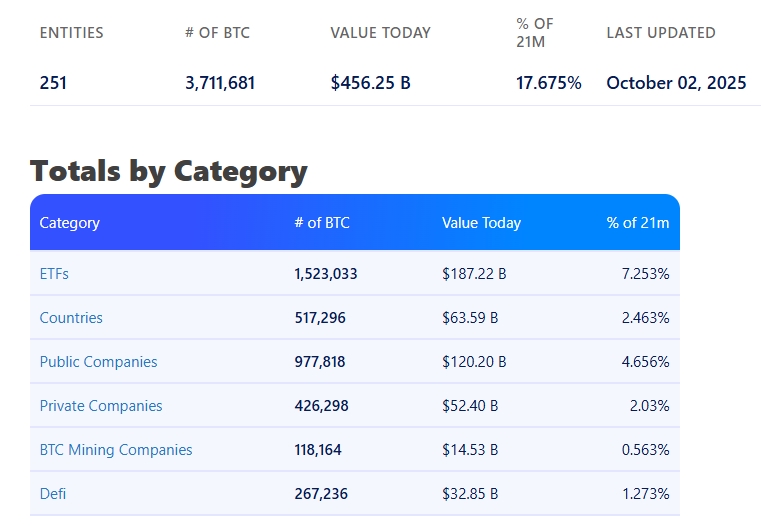Click the 'Value Today' table column header

click(x=481, y=223)
